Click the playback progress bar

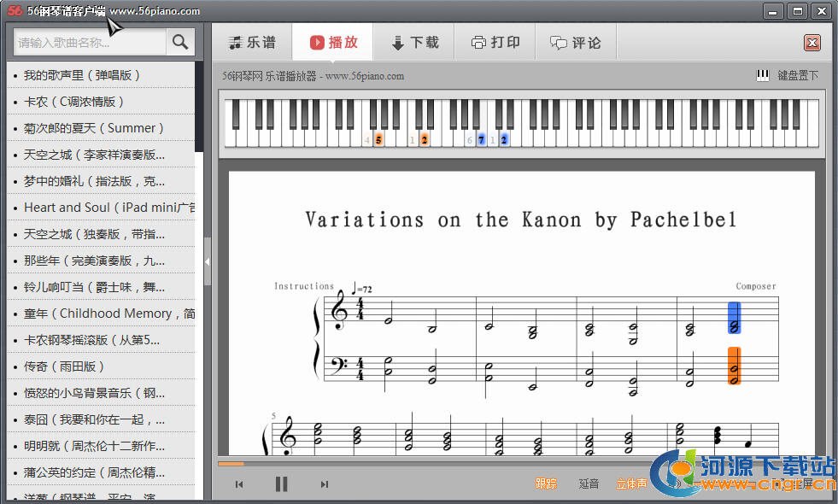point(513,464)
